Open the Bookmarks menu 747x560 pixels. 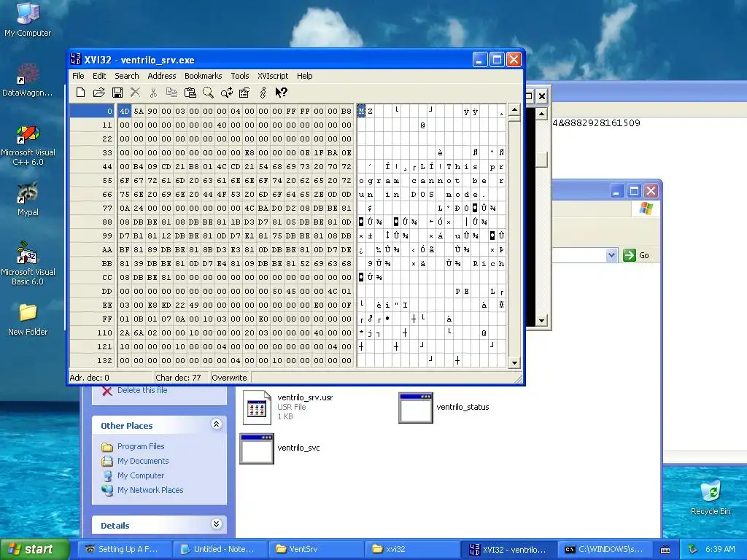click(x=203, y=76)
